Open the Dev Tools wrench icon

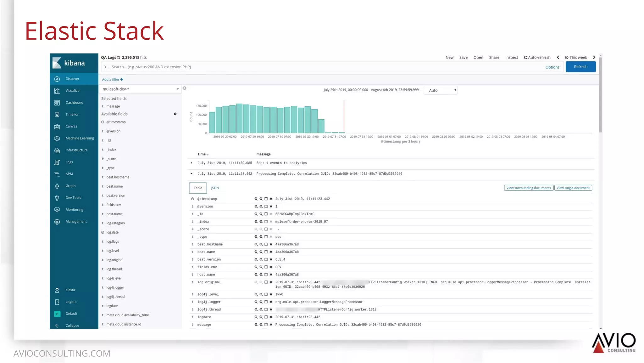coord(57,198)
